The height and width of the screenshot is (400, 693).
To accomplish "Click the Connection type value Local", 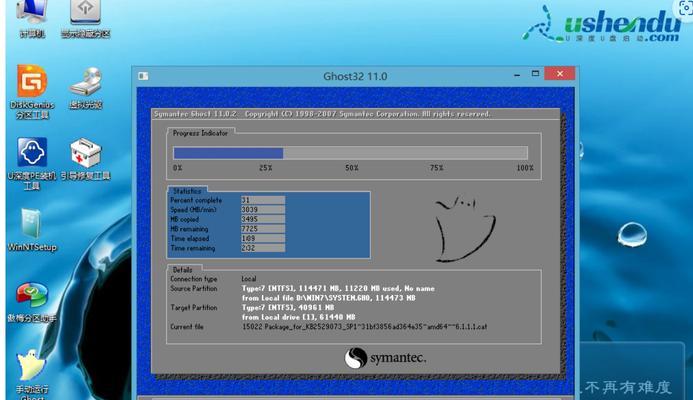I will [249, 279].
